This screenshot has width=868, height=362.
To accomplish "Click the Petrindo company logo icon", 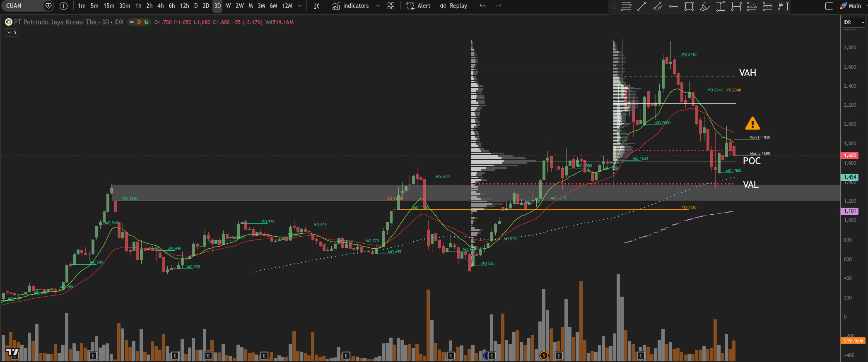I will [8, 22].
